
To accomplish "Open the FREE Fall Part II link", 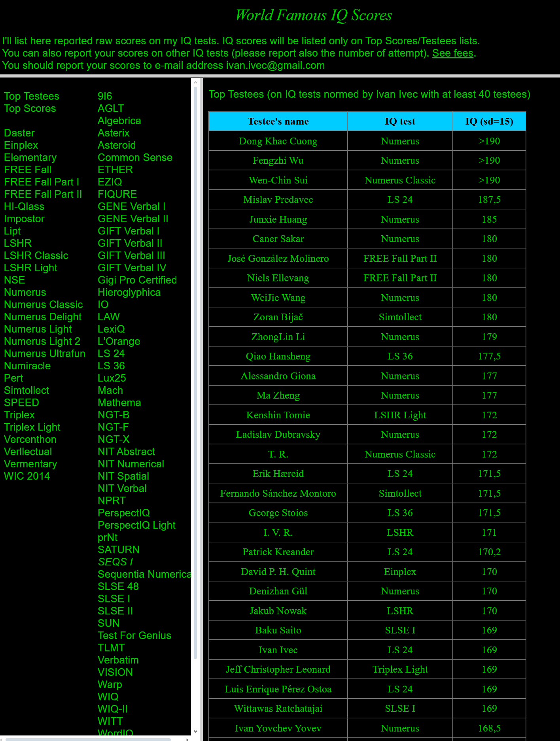I will 43,194.
